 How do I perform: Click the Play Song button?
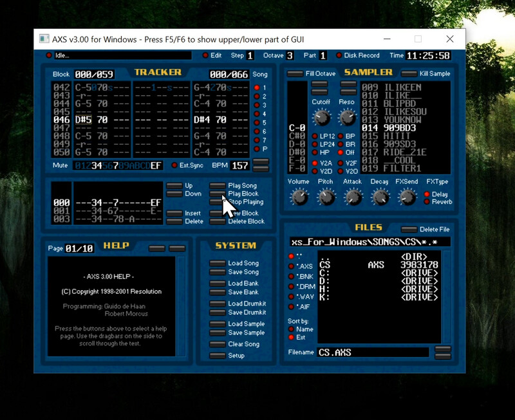pyautogui.click(x=218, y=186)
